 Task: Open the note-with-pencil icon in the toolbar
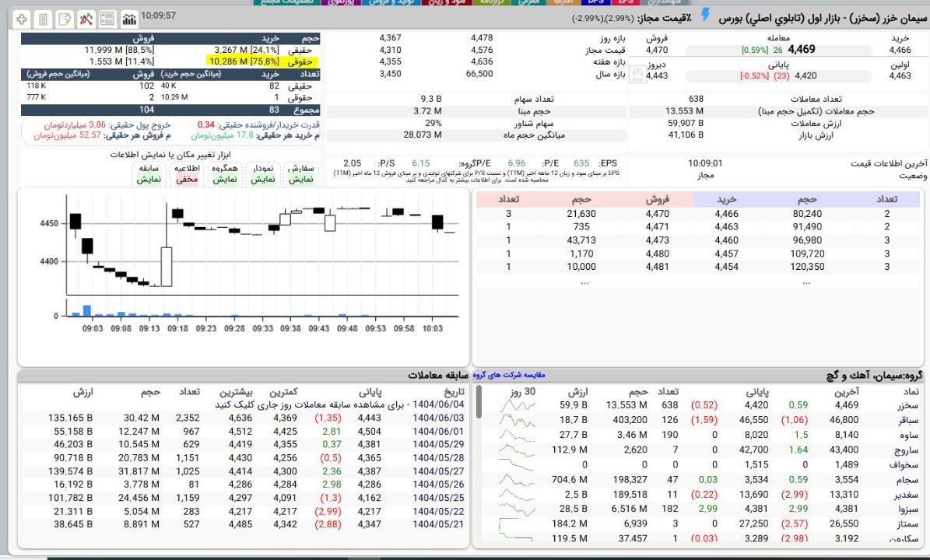pyautogui.click(x=65, y=17)
